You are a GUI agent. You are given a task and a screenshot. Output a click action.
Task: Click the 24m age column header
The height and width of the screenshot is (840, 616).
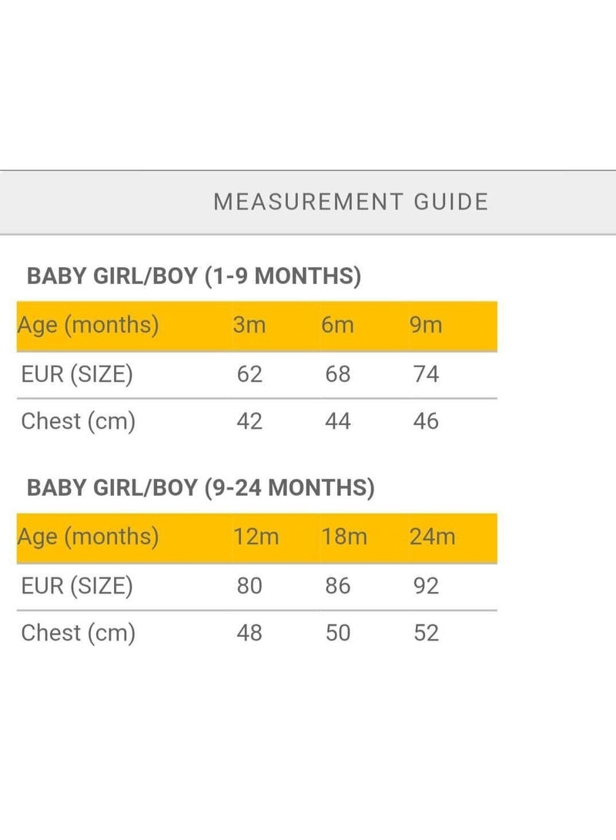433,537
